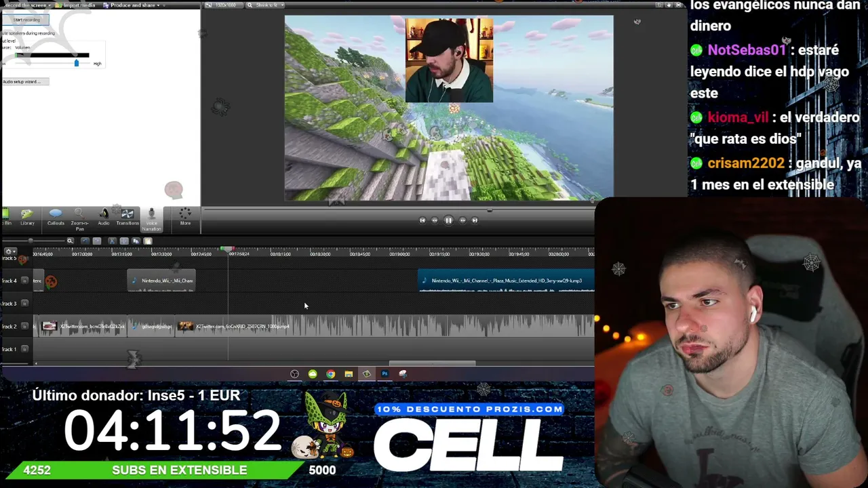Open the last taskbar app icon after Photoshop
The image size is (868, 488).
(x=403, y=373)
